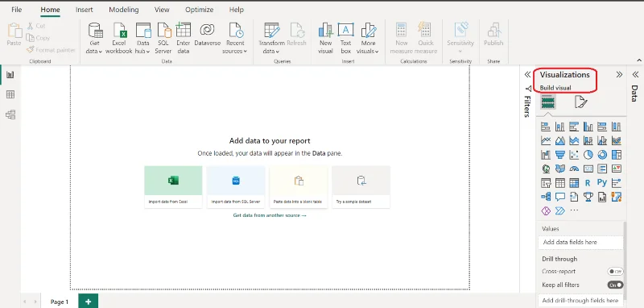This screenshot has height=308, width=644.
Task: Switch to the View ribbon tab
Action: pyautogui.click(x=162, y=10)
